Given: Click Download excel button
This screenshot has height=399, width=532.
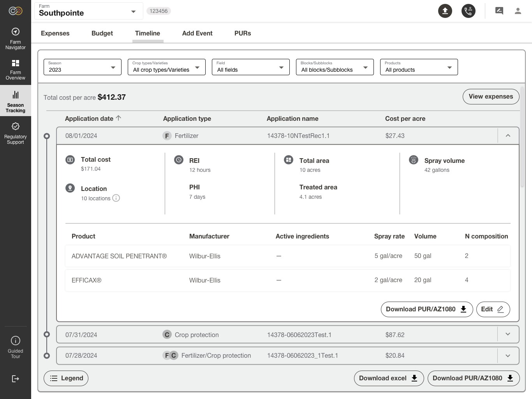Looking at the screenshot, I should [389, 378].
